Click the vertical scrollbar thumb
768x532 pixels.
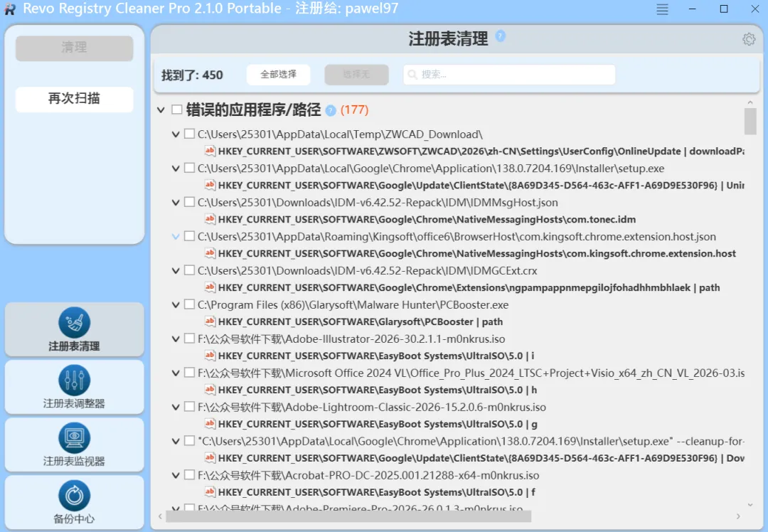tap(750, 121)
